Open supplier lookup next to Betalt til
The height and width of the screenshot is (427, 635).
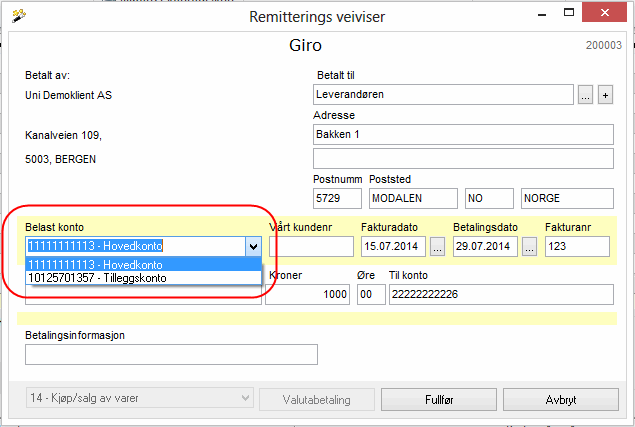click(585, 95)
